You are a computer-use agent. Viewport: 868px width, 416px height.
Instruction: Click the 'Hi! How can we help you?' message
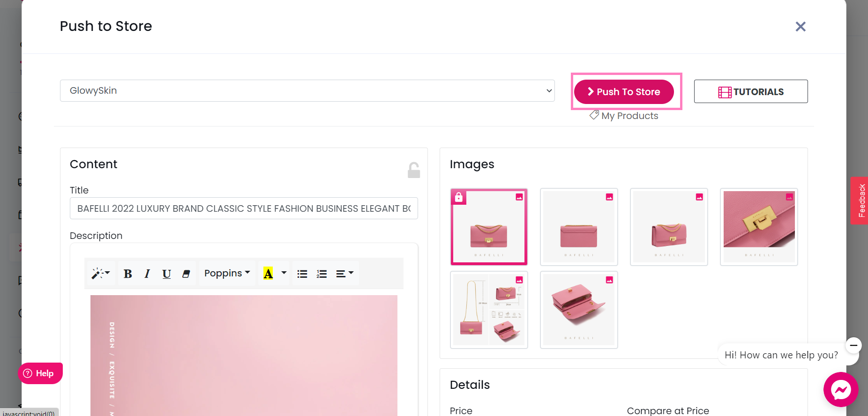[x=781, y=355]
